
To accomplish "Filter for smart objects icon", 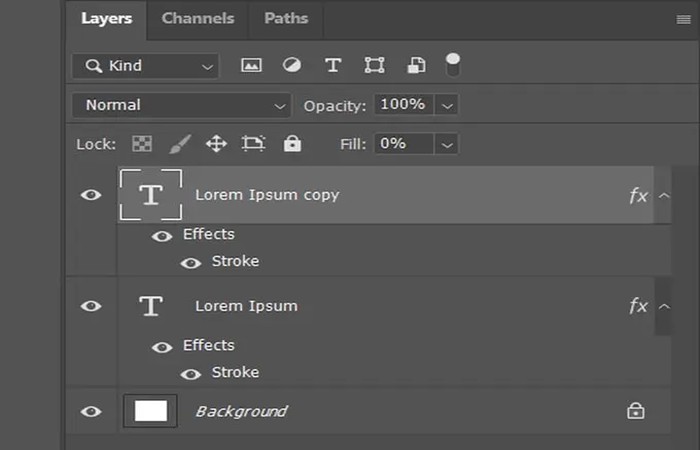I will tap(416, 66).
